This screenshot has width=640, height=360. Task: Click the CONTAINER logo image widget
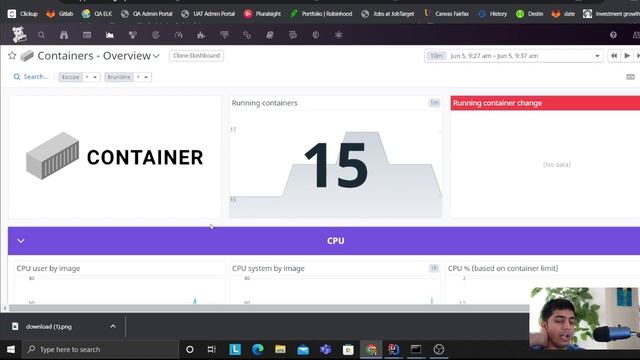pos(115,157)
